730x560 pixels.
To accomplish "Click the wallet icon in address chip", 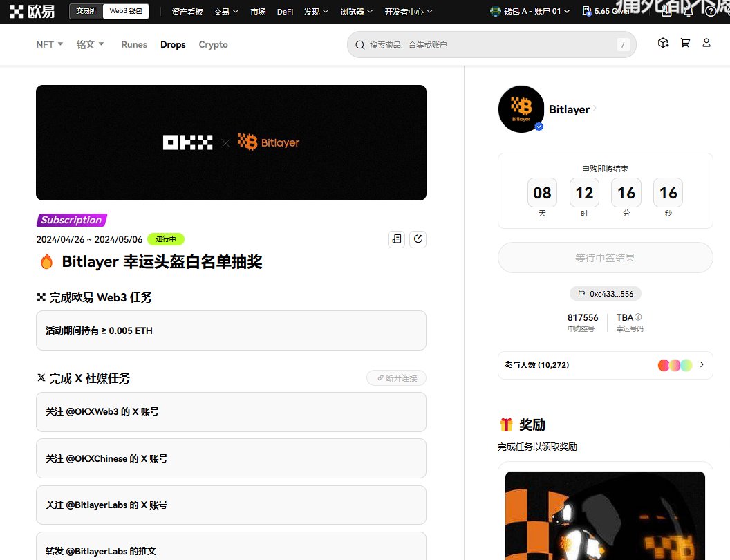I will coord(581,293).
